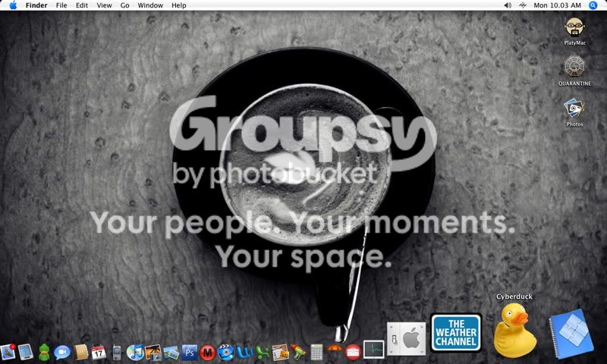
Task: Open System Preferences from the dock
Action: (x=407, y=339)
